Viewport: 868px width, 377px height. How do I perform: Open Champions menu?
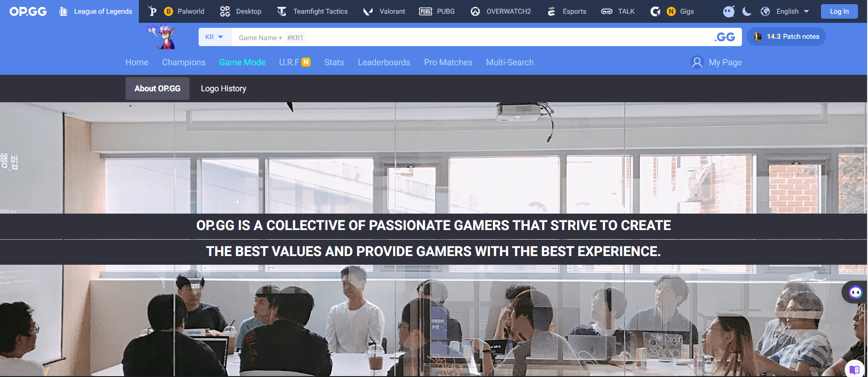pos(184,63)
